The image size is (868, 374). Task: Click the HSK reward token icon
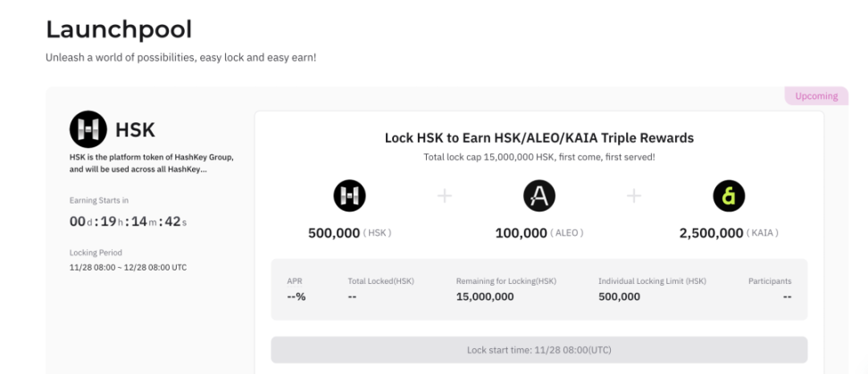pos(349,195)
